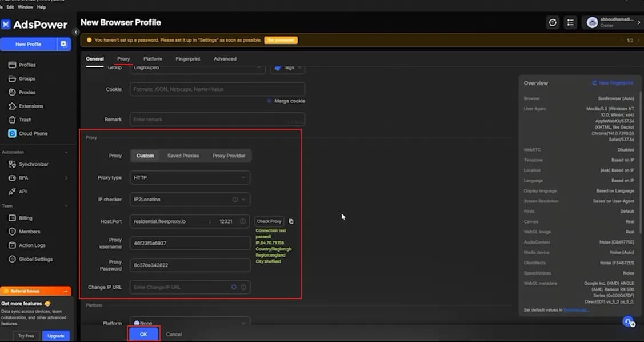Switch to the Platform tab
The height and width of the screenshot is (342, 644).
[153, 59]
